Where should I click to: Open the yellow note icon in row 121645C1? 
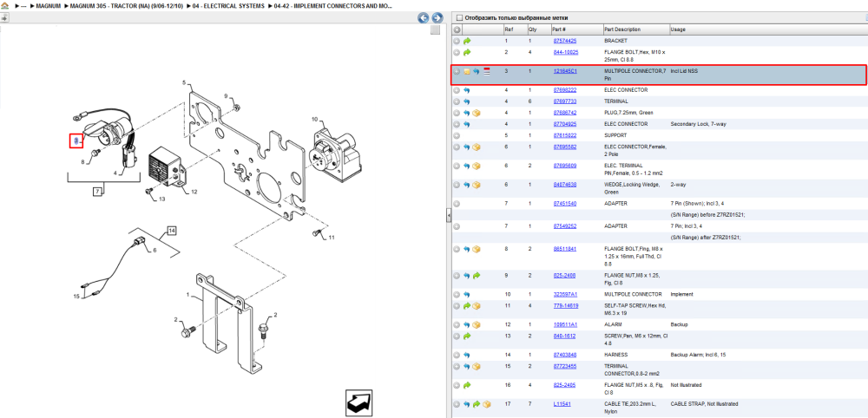coord(467,71)
